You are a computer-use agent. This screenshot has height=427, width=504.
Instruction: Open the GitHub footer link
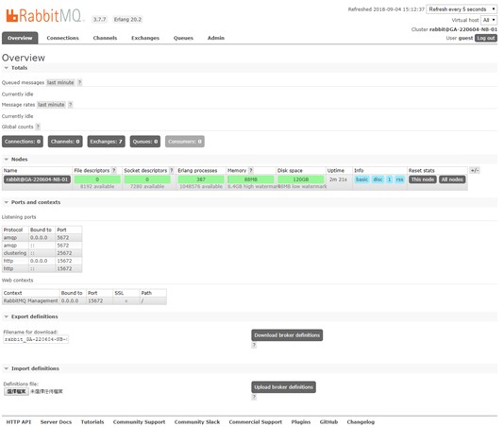(x=328, y=422)
